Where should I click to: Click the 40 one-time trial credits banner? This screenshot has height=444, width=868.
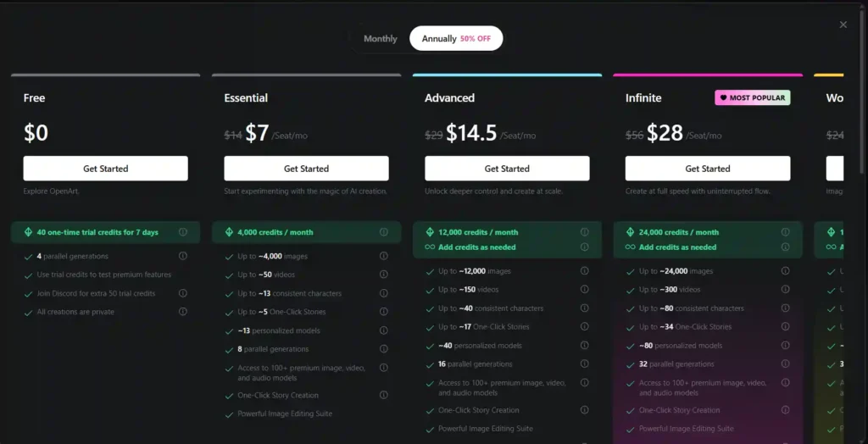pyautogui.click(x=106, y=232)
